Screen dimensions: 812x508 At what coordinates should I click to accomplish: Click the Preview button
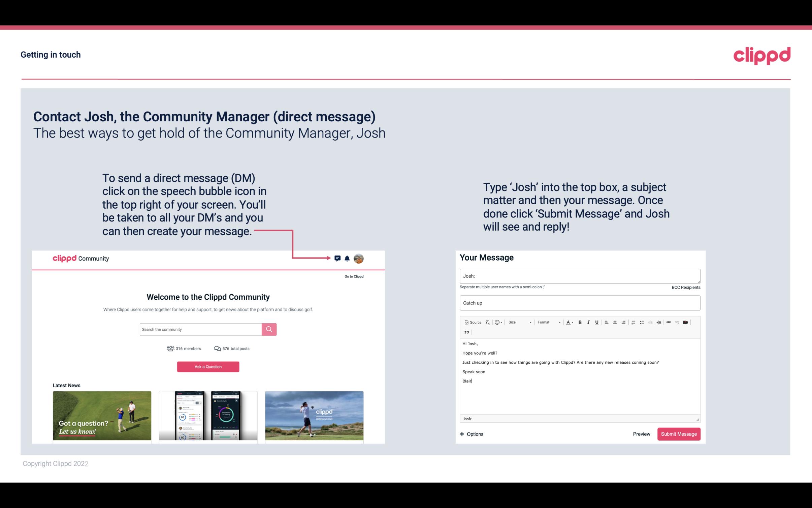click(641, 434)
